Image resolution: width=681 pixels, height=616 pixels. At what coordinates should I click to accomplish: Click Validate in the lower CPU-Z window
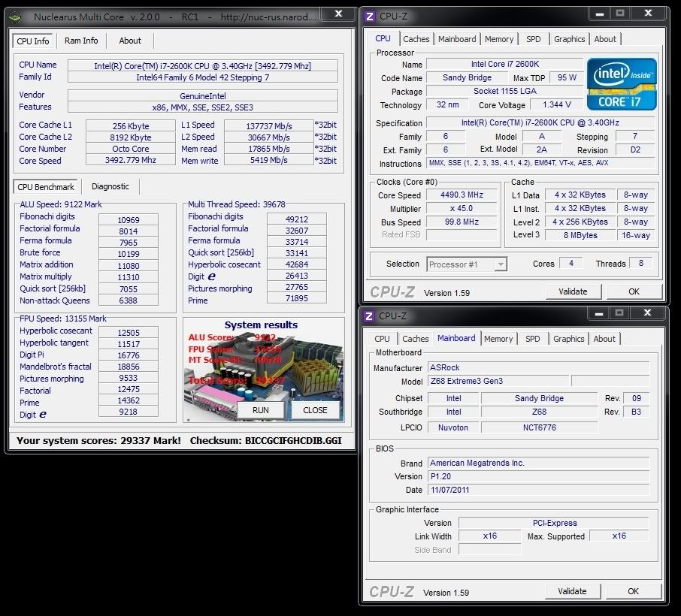(x=572, y=591)
